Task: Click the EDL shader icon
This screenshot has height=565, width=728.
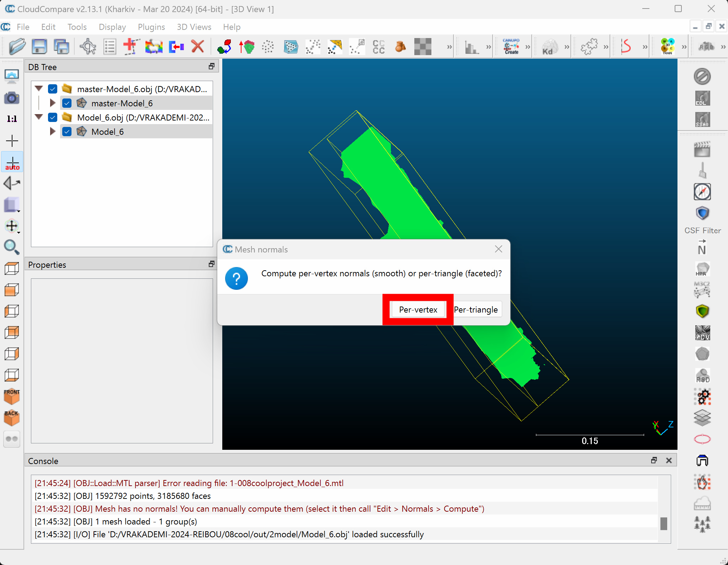Action: 702,98
